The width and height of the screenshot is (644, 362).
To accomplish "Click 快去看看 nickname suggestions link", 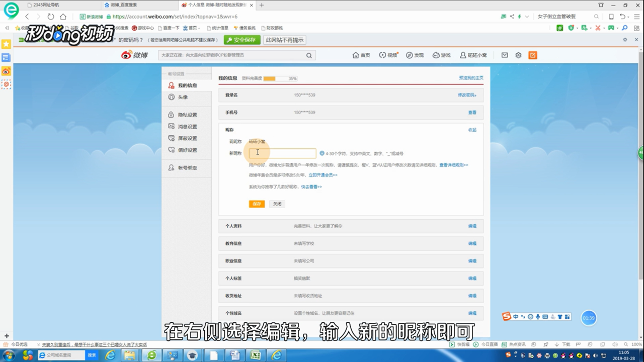I will pyautogui.click(x=311, y=187).
